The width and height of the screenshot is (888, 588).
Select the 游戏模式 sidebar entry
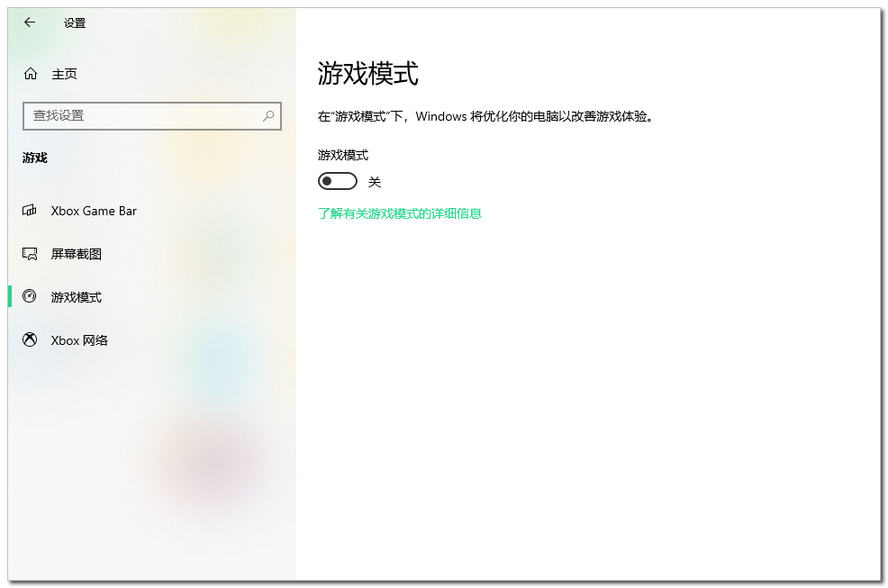tap(77, 297)
